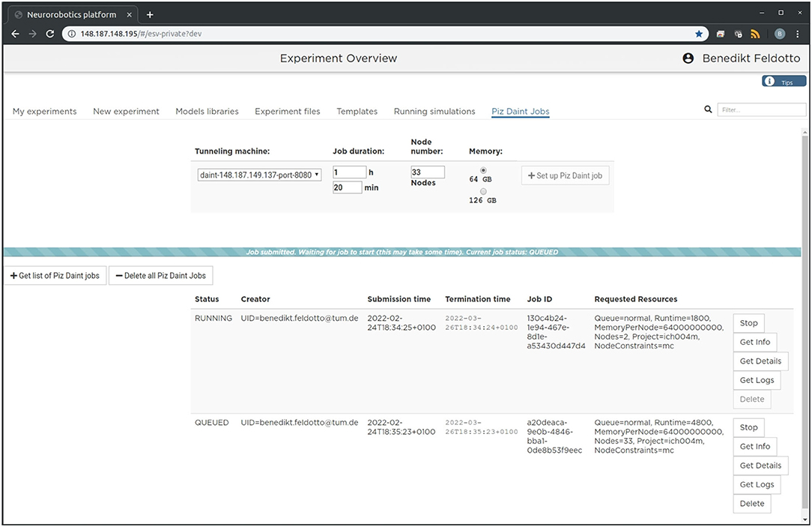Switch to New experiment tab
This screenshot has width=812, height=527.
126,112
